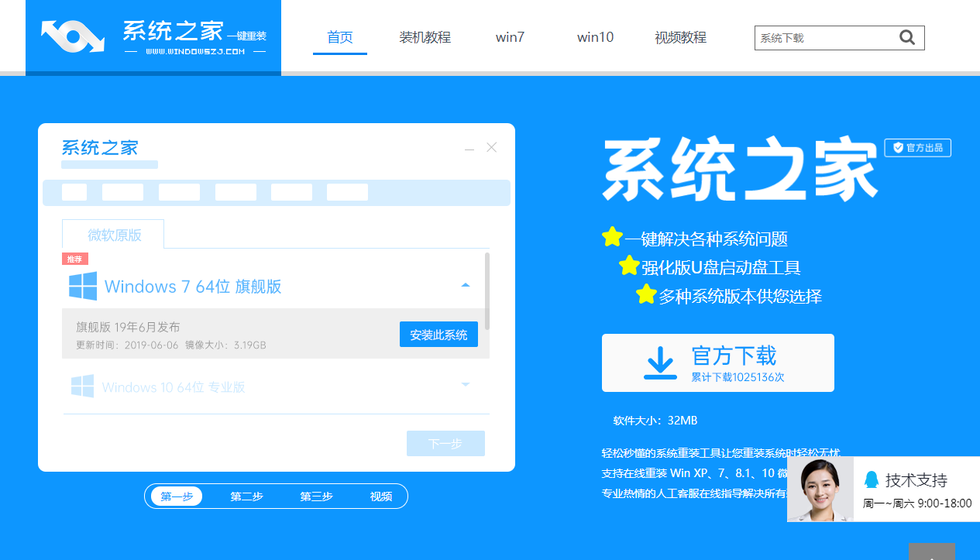Click the text '旗舰版 19年6月发布'
The image size is (980, 560).
coord(128,327)
